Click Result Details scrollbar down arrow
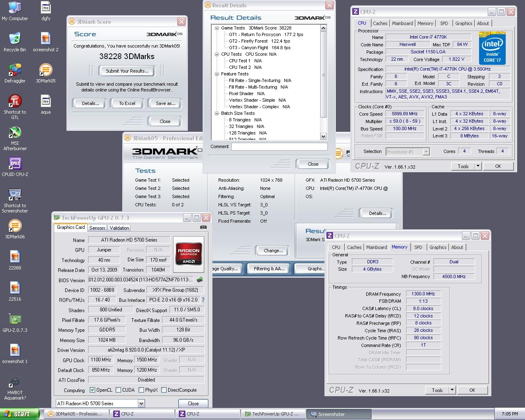 323,137
